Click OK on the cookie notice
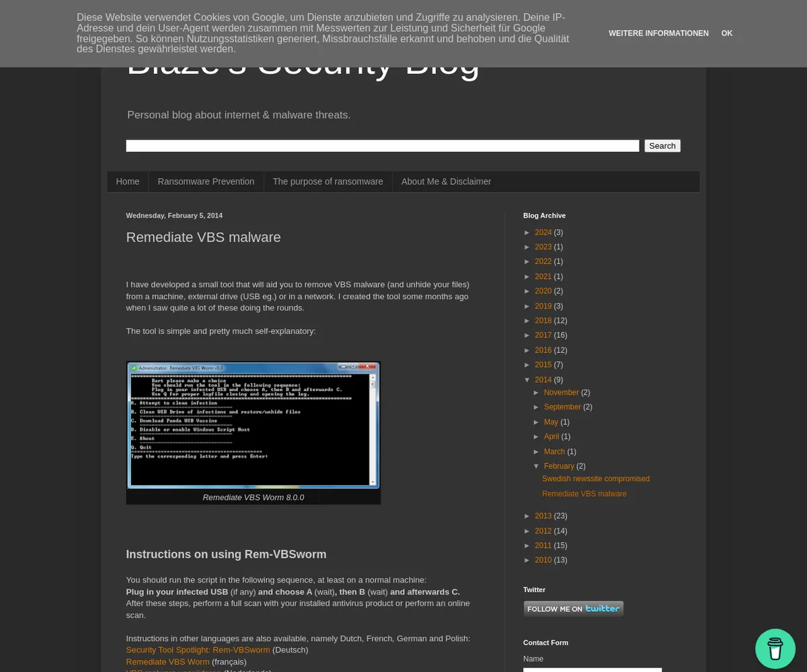The height and width of the screenshot is (672, 807). point(726,33)
